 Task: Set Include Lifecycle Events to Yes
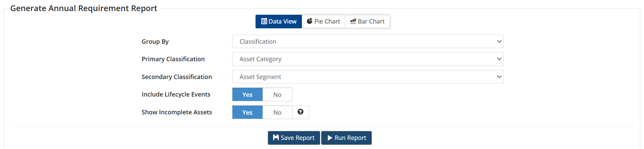tap(247, 95)
